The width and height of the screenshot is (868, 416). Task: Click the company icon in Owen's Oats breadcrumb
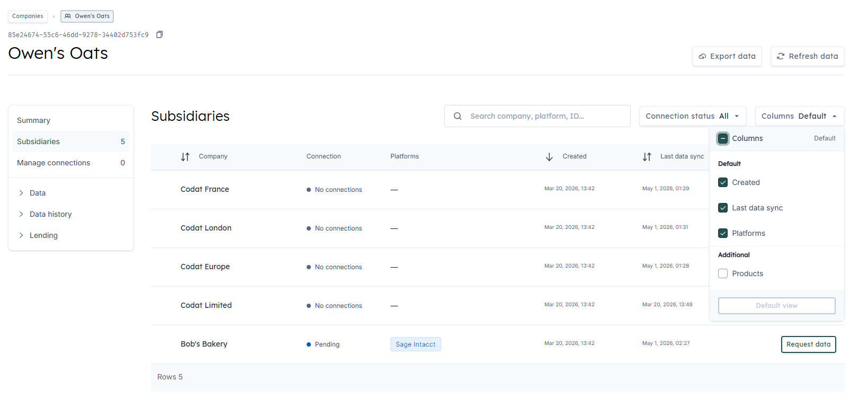coord(68,16)
